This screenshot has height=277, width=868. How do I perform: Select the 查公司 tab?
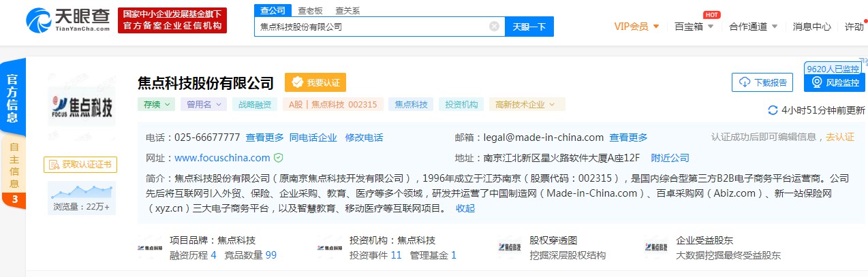click(273, 10)
